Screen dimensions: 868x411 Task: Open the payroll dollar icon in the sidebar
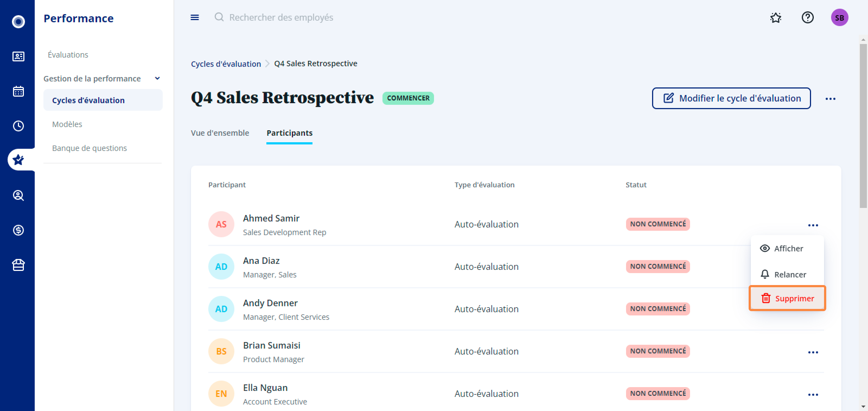pos(18,230)
